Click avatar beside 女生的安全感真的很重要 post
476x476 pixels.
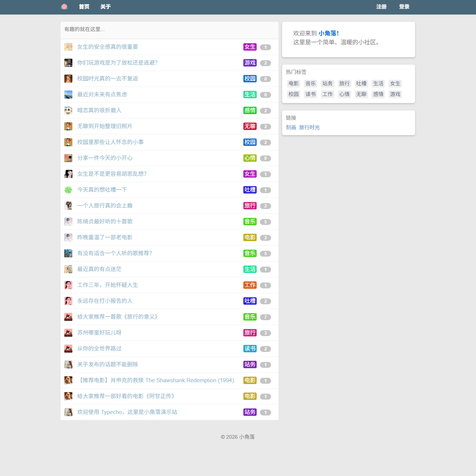point(68,47)
